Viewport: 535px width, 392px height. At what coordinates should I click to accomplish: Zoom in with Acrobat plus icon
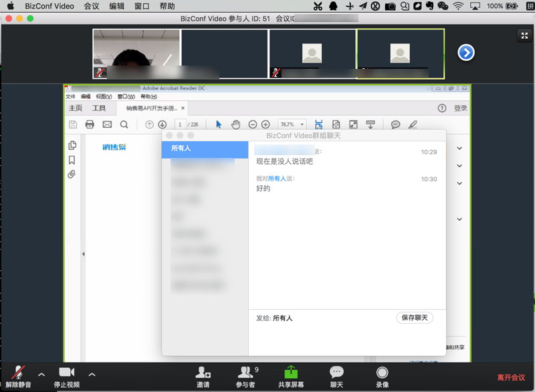[265, 124]
